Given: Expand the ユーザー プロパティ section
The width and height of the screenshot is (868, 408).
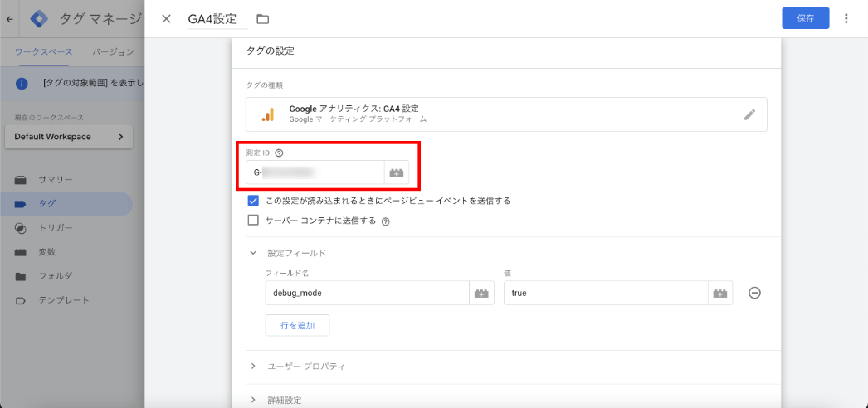Looking at the screenshot, I should [x=254, y=367].
